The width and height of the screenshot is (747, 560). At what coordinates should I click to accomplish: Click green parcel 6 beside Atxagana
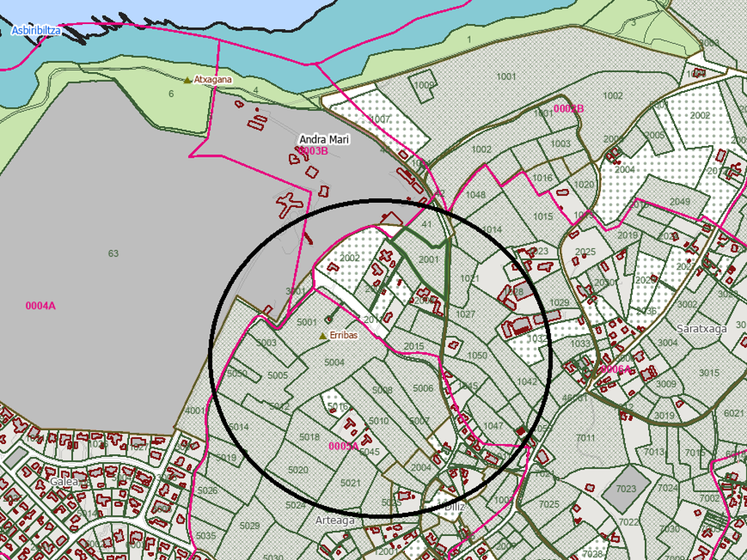tap(171, 94)
